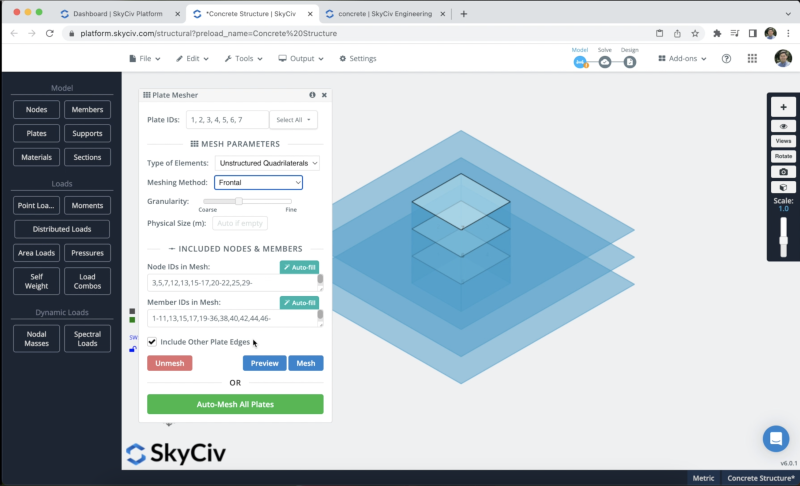Auto-fill Node IDs in Mesh
800x486 pixels.
[x=299, y=267]
